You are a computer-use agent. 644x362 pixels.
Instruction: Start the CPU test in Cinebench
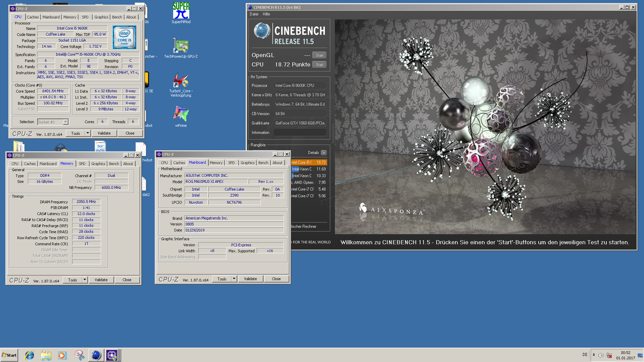pyautogui.click(x=319, y=65)
